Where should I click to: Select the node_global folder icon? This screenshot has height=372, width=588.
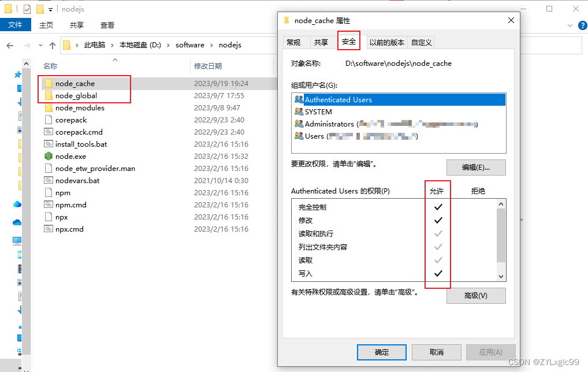[49, 96]
